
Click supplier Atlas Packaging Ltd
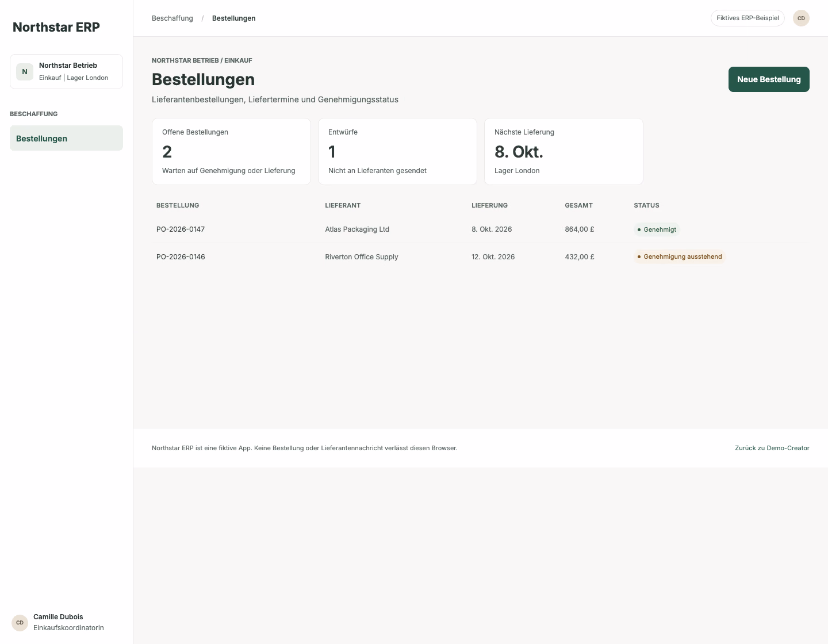point(357,229)
